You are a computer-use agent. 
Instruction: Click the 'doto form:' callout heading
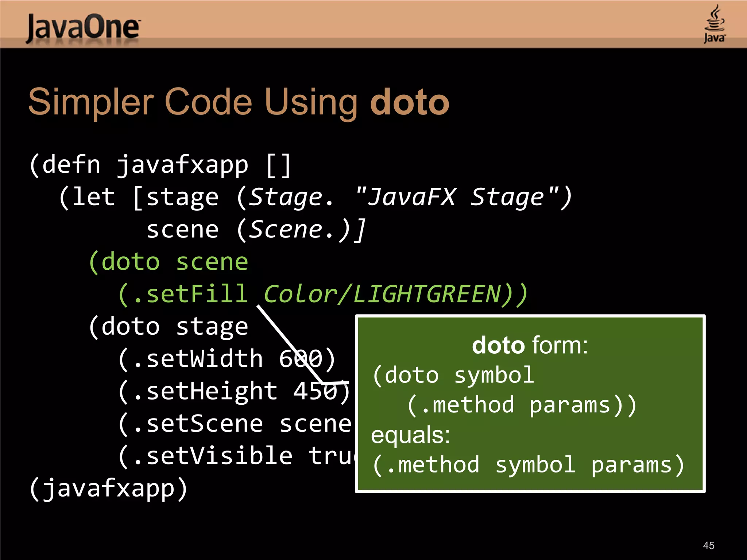(530, 345)
